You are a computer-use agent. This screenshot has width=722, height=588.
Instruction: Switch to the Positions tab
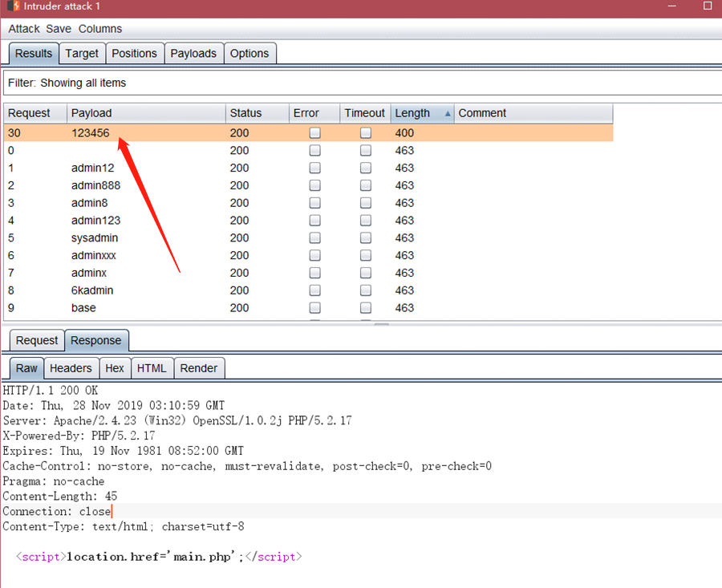pos(135,54)
